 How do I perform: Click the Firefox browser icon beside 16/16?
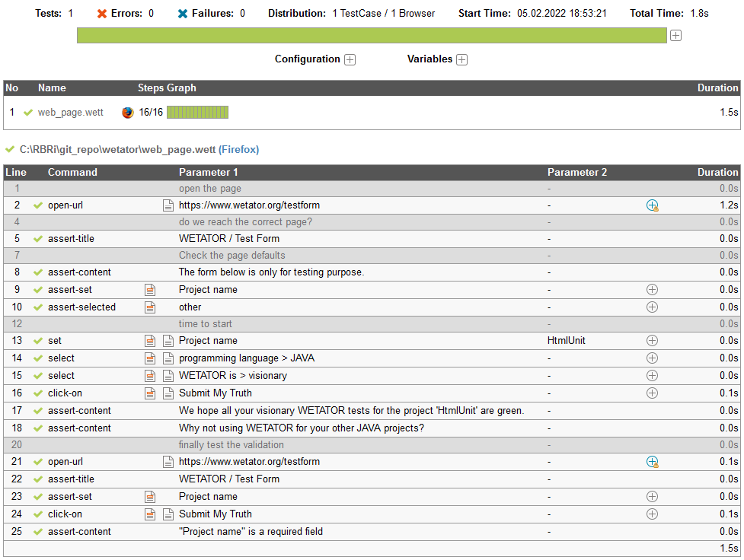point(127,113)
